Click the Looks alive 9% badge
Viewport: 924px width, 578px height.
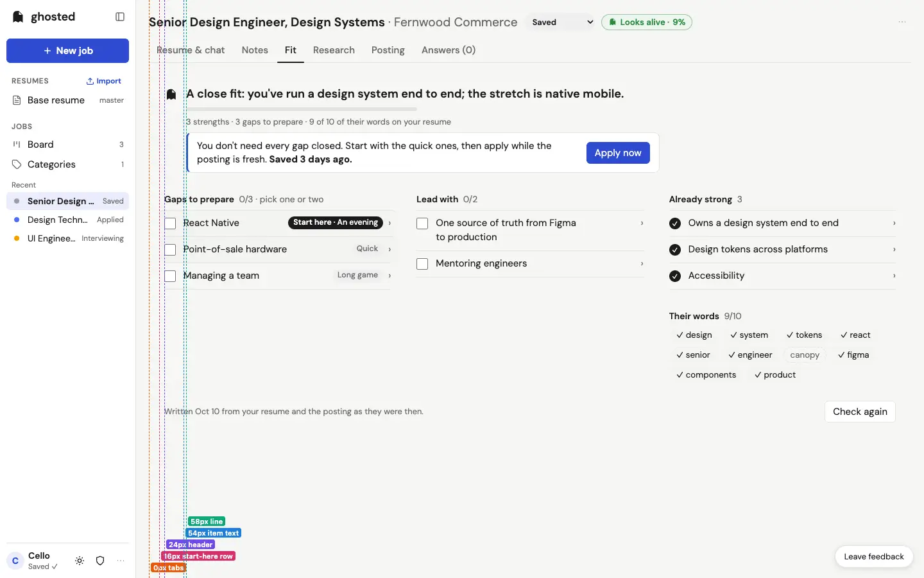647,22
